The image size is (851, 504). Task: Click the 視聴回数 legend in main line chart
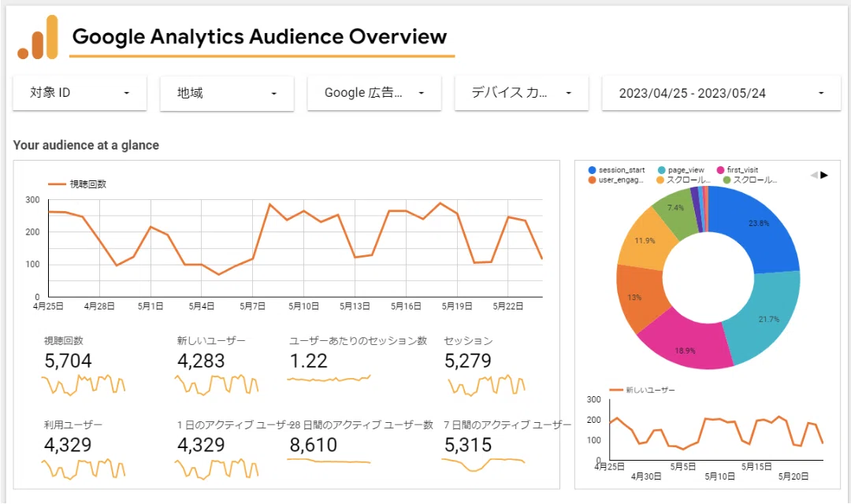pyautogui.click(x=77, y=184)
